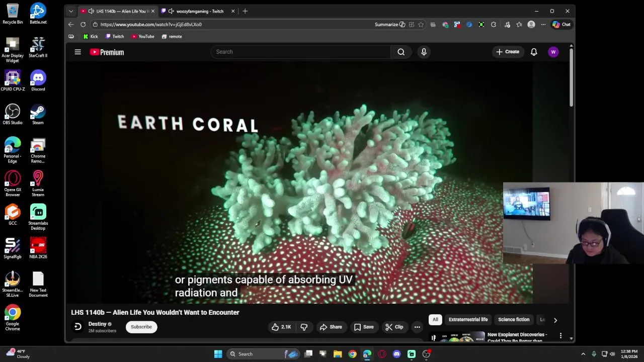Select the Science fiction chip
This screenshot has width=644, height=362.
(514, 320)
